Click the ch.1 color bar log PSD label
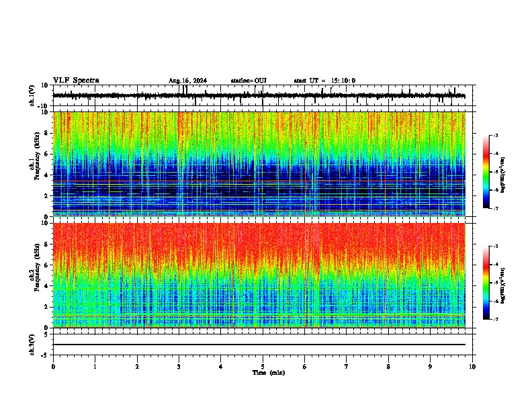 click(502, 175)
